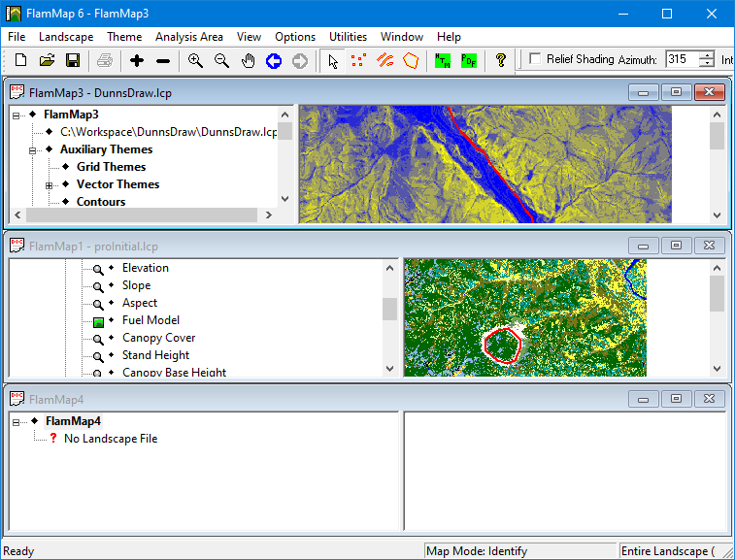Select the Zoom Out magnifier tool
735x560 pixels.
point(221,60)
